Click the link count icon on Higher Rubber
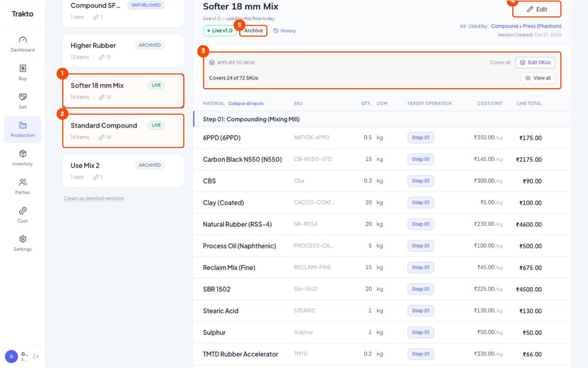This screenshot has width=588, height=368. coord(102,57)
